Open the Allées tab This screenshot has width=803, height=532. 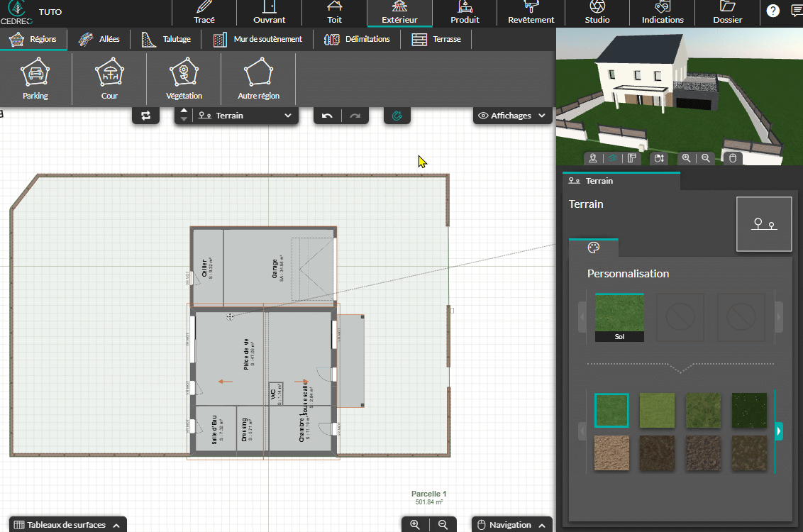point(99,39)
